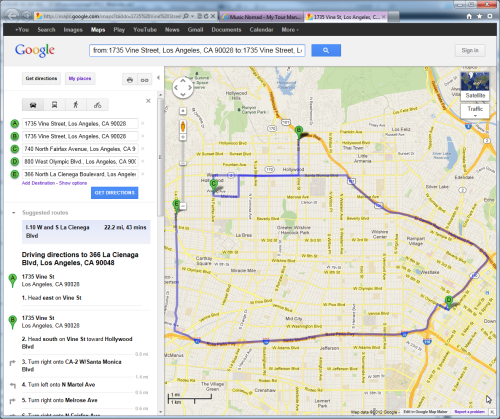
Task: Pan the map down with the compass arrow
Action: coord(183,94)
